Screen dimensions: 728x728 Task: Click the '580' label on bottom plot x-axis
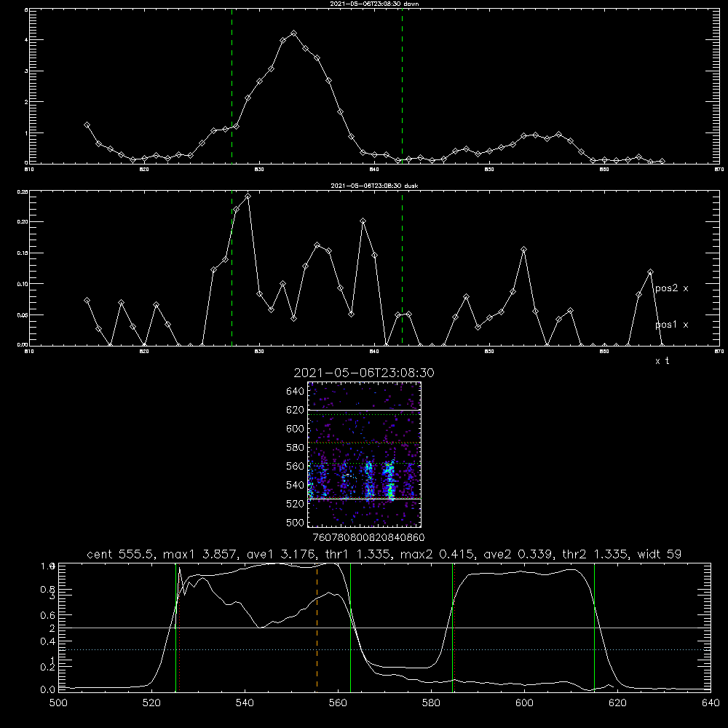pyautogui.click(x=431, y=703)
